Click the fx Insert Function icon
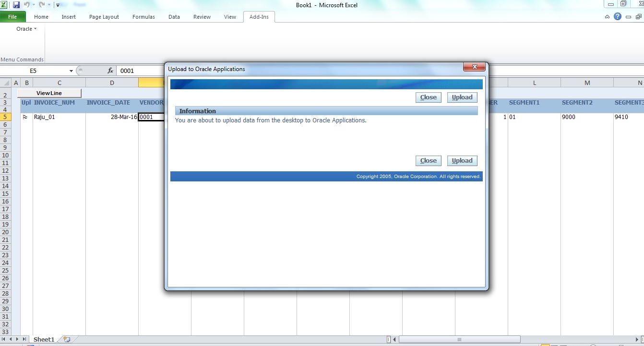 coord(110,71)
